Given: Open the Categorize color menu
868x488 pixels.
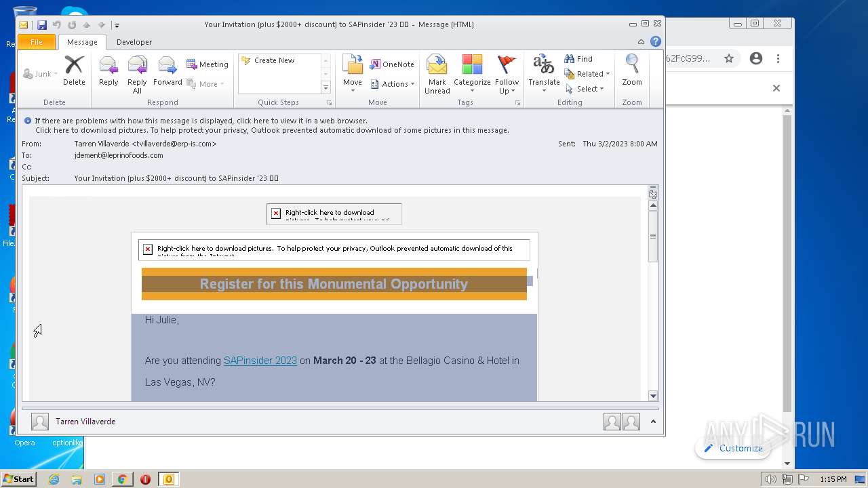Looking at the screenshot, I should tap(472, 75).
